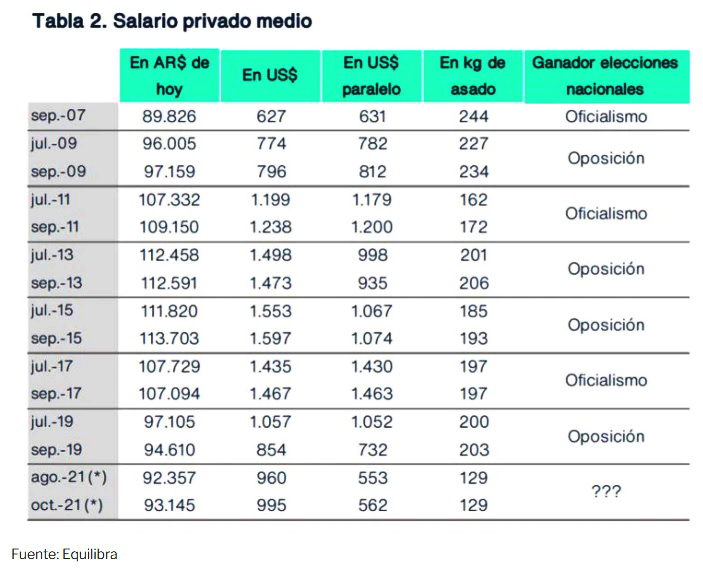The width and height of the screenshot is (703, 571).
Task: Click the 1.597 US$ value
Action: 270,338
